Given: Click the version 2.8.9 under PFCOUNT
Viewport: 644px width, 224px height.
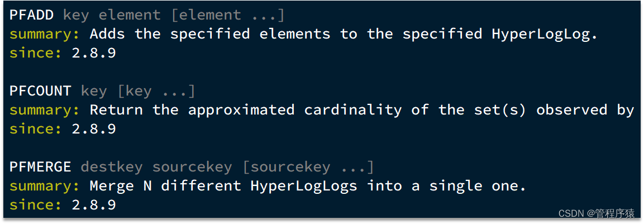Looking at the screenshot, I should point(94,130).
